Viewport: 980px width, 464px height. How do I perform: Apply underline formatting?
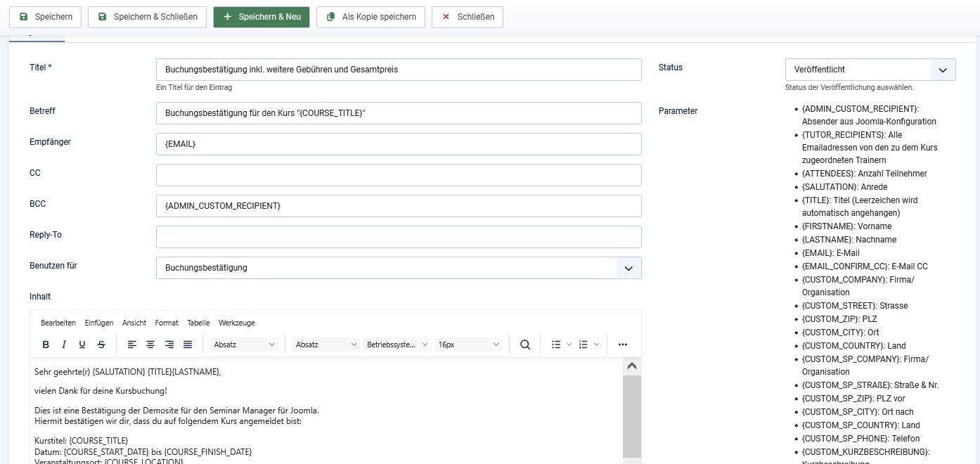pos(82,344)
